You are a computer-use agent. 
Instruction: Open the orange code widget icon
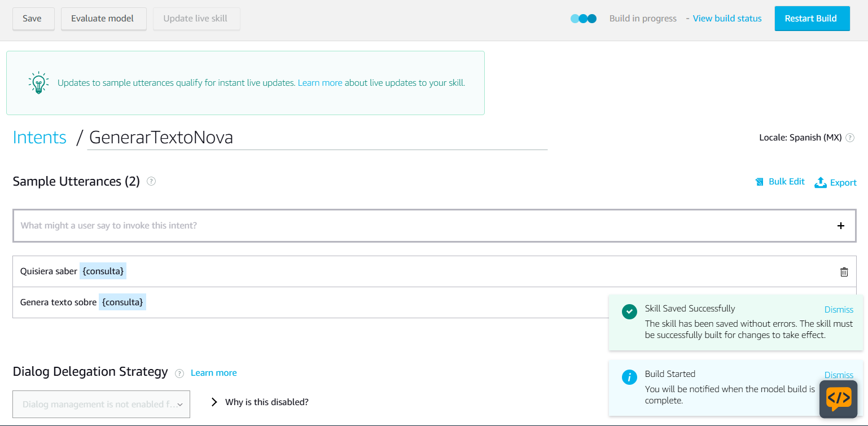coord(838,399)
